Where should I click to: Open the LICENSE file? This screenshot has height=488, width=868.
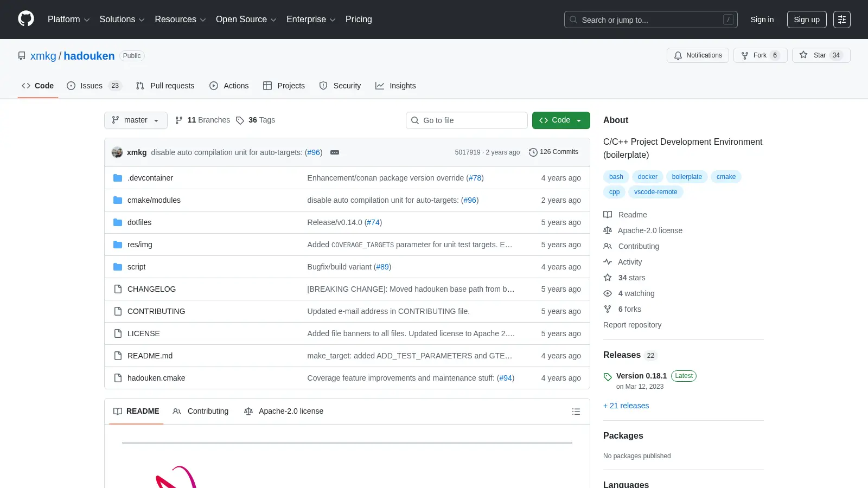144,333
